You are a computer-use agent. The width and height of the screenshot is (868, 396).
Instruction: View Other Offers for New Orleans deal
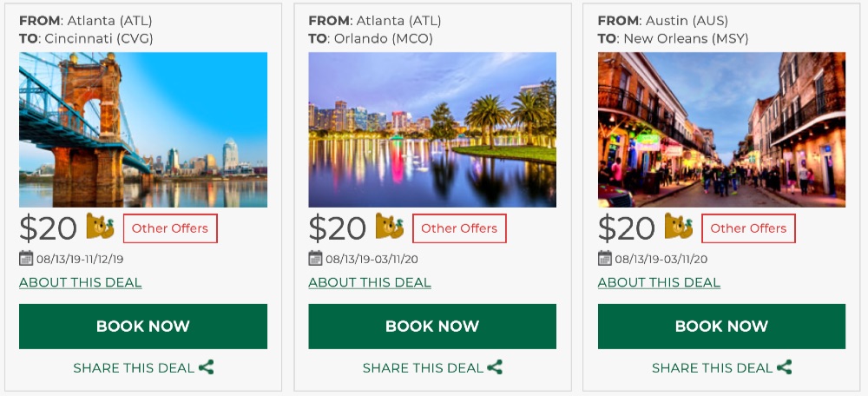tap(748, 228)
